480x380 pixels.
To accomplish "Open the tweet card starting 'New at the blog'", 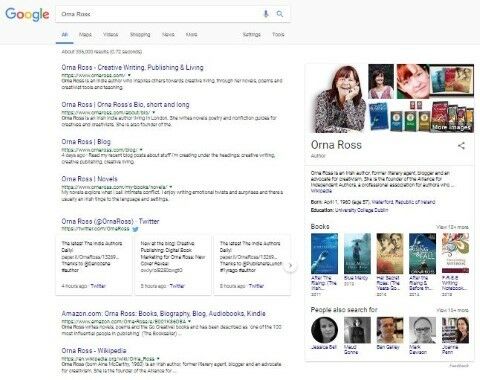I will click(x=173, y=265).
